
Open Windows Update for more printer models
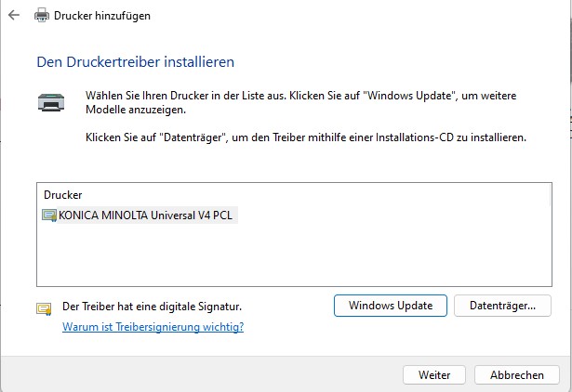pyautogui.click(x=391, y=306)
